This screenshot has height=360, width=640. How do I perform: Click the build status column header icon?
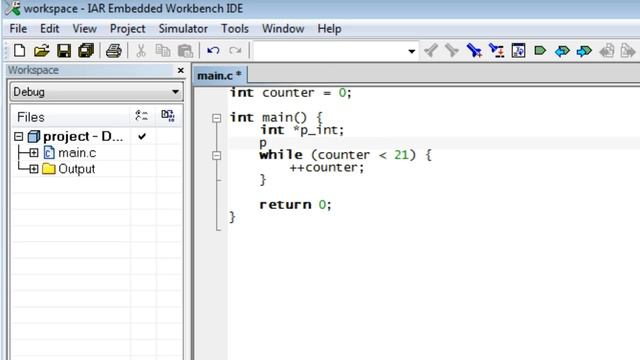(168, 116)
